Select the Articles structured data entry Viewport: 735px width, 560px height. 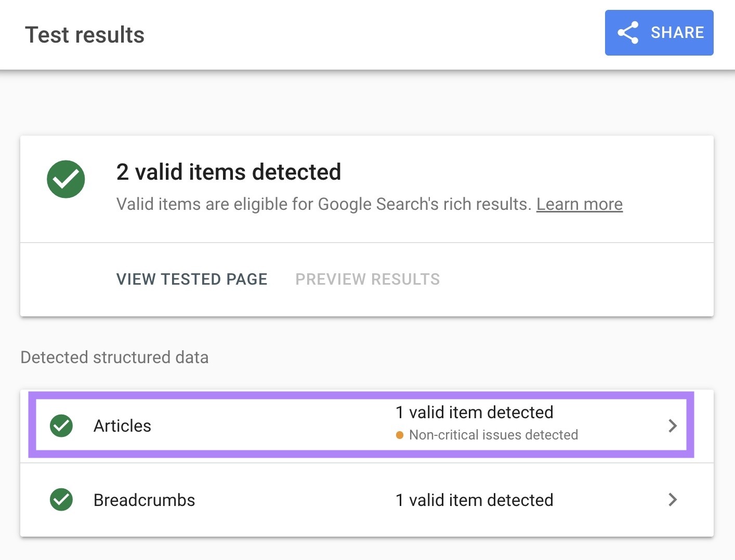click(122, 426)
